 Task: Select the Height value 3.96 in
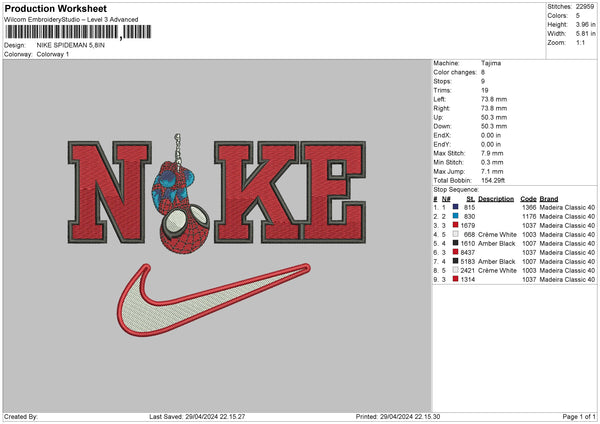(585, 24)
